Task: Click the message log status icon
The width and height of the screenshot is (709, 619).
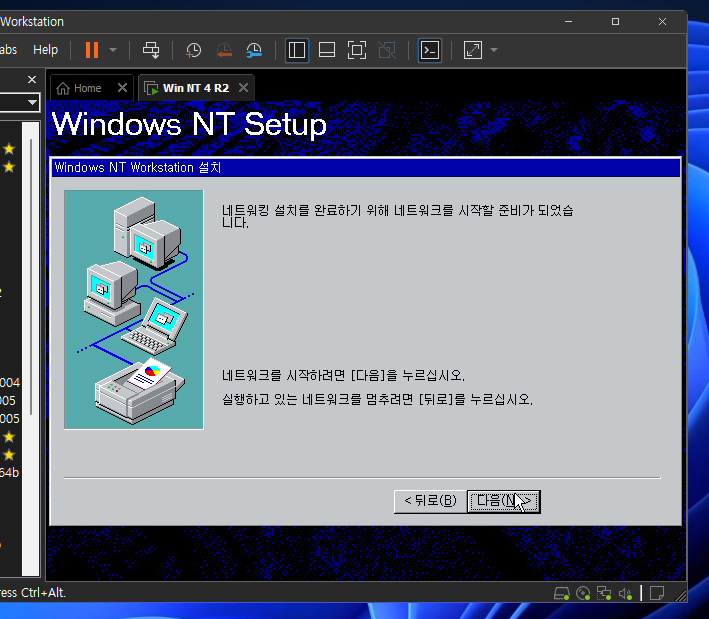Action: point(657,593)
